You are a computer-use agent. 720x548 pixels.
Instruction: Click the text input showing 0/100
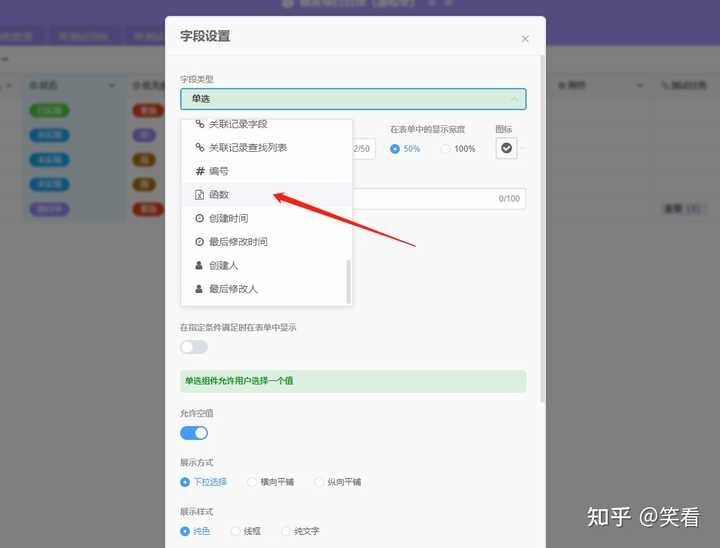tap(439, 198)
